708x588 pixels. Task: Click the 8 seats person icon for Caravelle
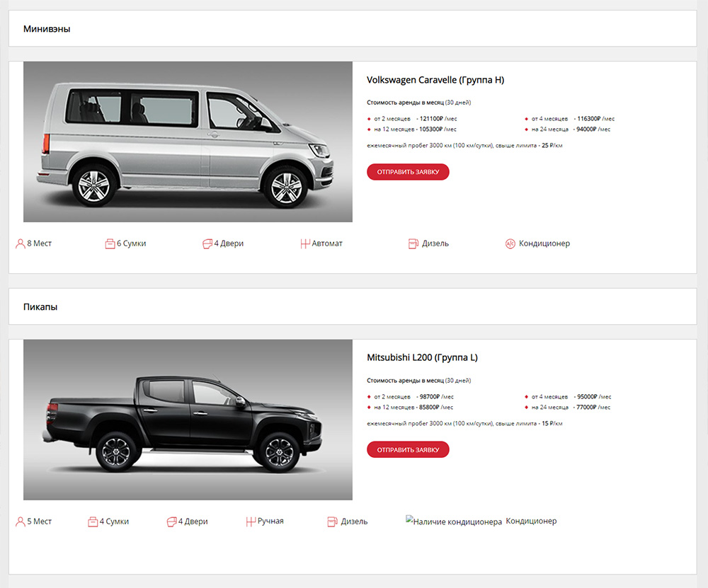[x=21, y=243]
